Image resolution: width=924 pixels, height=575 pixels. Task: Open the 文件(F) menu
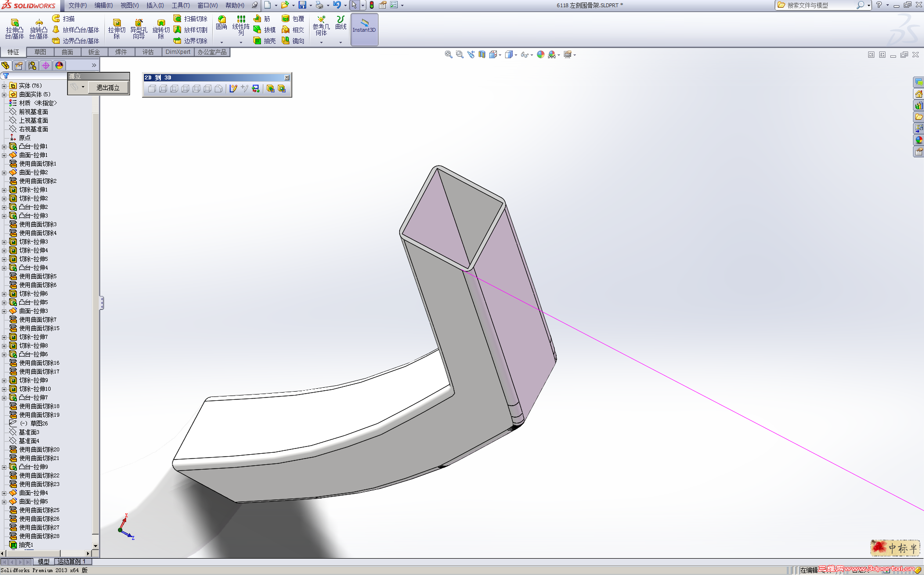pyautogui.click(x=78, y=5)
